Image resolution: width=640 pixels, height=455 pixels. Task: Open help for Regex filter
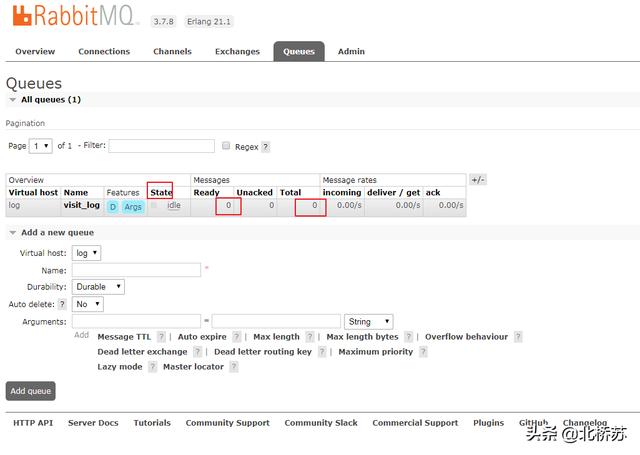tap(265, 147)
